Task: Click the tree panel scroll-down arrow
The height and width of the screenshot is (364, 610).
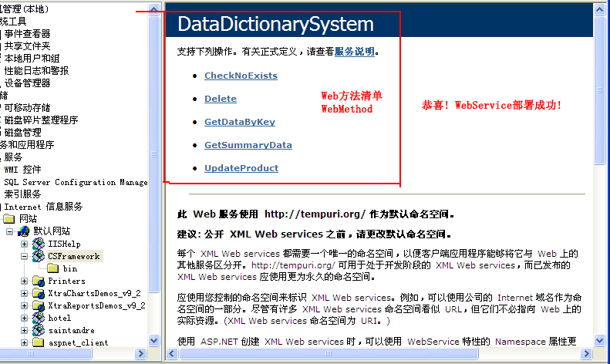Action: coord(155,342)
